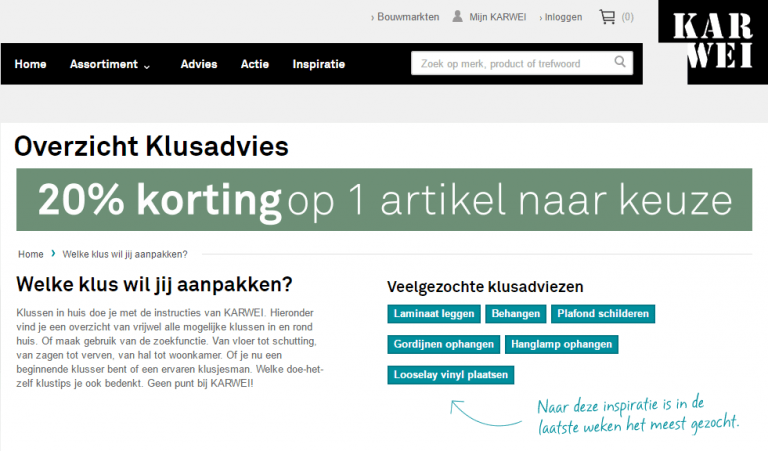The height and width of the screenshot is (451, 768).
Task: Open the Behangen advice
Action: (x=516, y=314)
